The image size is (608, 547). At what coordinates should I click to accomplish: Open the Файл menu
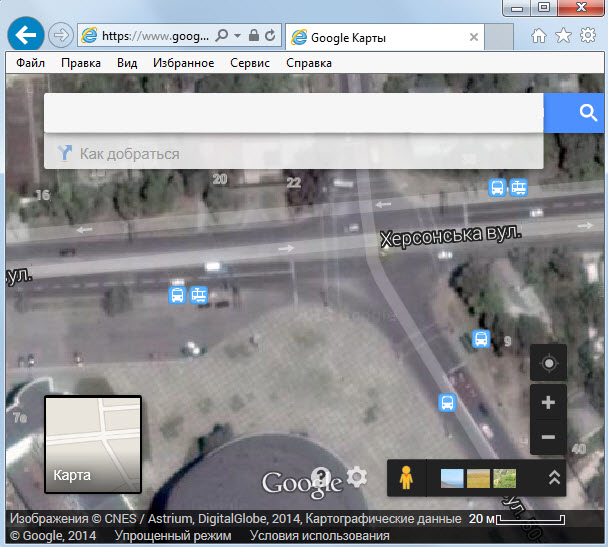click(30, 63)
